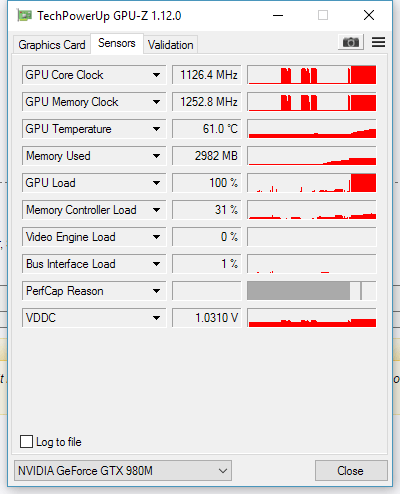The image size is (400, 494).
Task: Click the 61.0 °C temperature value
Action: point(207,129)
